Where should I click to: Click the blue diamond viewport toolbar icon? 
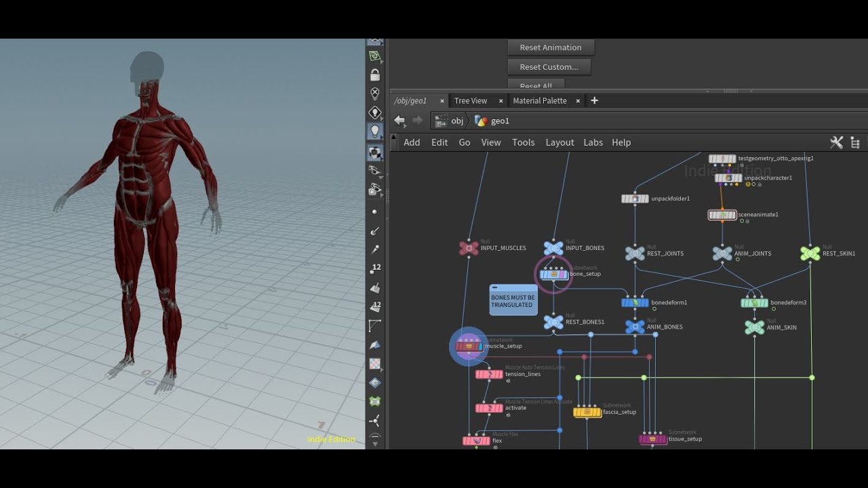[x=375, y=383]
